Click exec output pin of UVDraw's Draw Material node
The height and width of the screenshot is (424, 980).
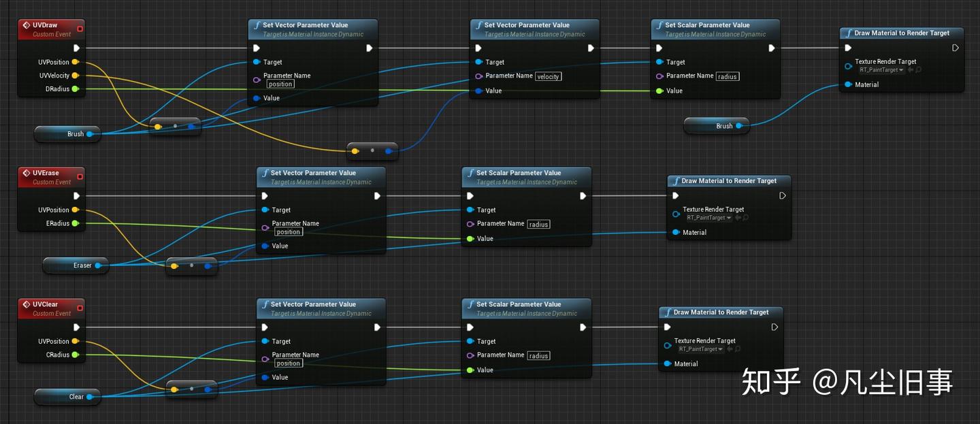pos(955,48)
